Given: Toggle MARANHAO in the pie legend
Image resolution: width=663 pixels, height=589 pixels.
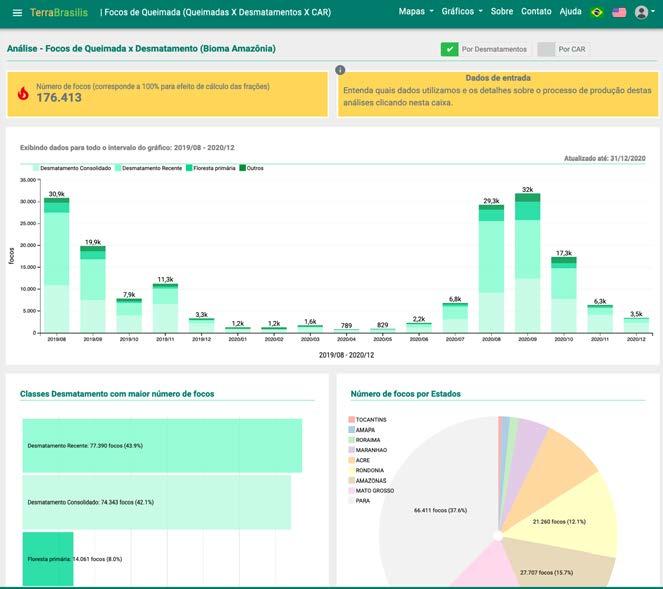Looking at the screenshot, I should 368,450.
